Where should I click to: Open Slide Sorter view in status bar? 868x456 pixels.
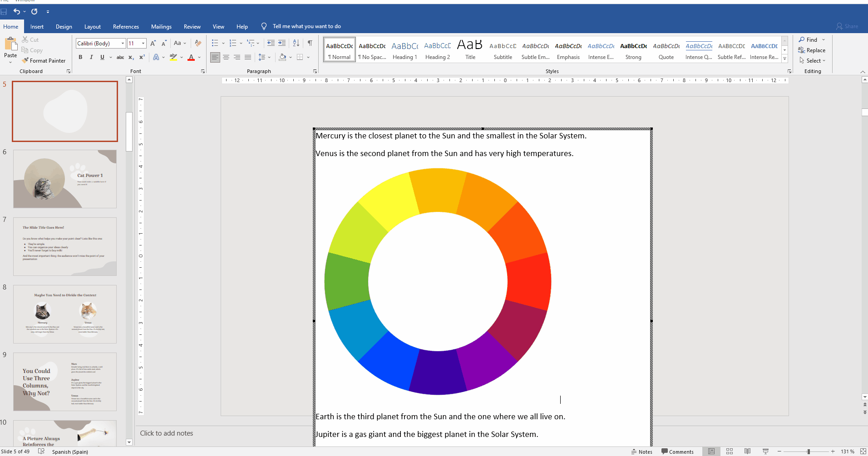pos(730,451)
